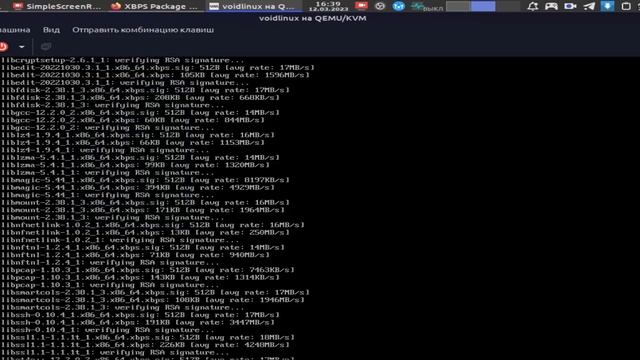The image size is (640, 360).
Task: Click line 'libmagic-5.44_1: verifying RSA signature...'
Action: pos(108,195)
